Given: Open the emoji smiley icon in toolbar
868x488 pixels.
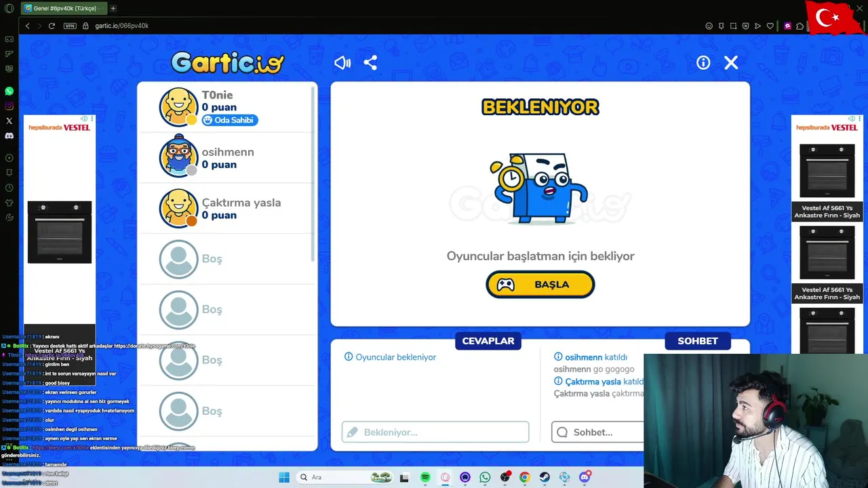Looking at the screenshot, I should pyautogui.click(x=709, y=26).
